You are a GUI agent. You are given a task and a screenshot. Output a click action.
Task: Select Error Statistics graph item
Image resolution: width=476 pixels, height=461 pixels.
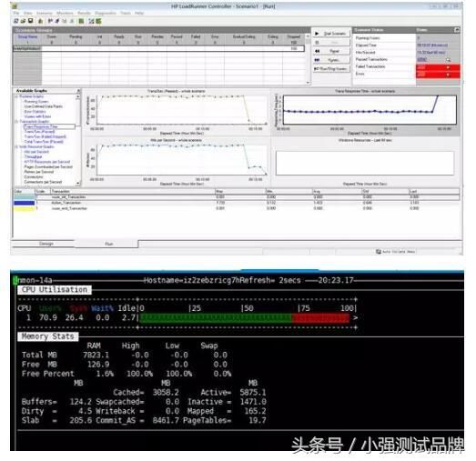(35, 112)
